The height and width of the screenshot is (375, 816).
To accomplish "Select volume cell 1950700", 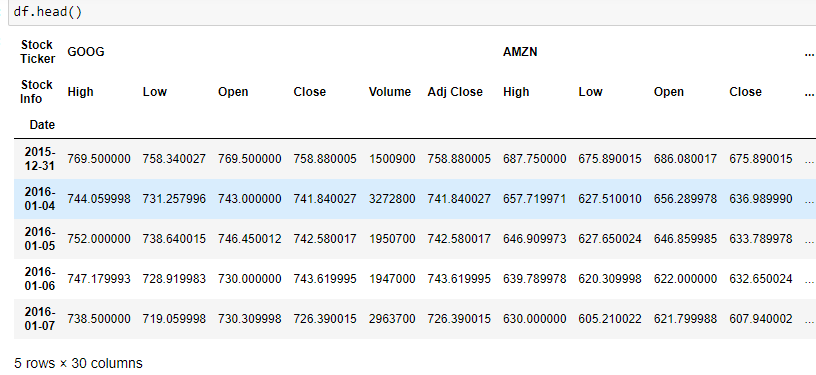I will (392, 239).
